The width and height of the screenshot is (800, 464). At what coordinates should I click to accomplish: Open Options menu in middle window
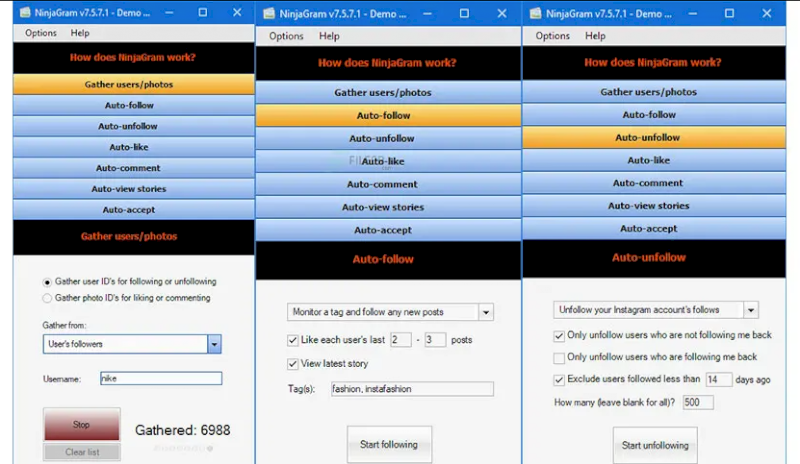[286, 36]
